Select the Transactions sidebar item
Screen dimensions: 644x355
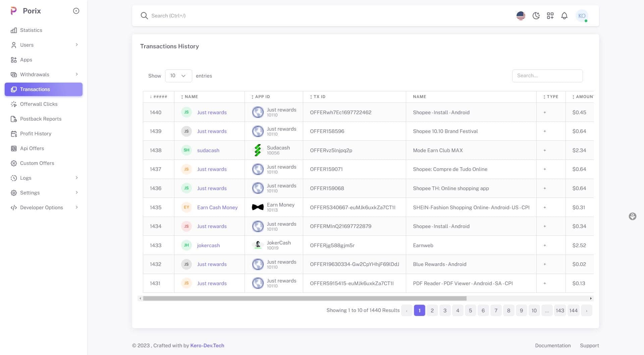[44, 89]
